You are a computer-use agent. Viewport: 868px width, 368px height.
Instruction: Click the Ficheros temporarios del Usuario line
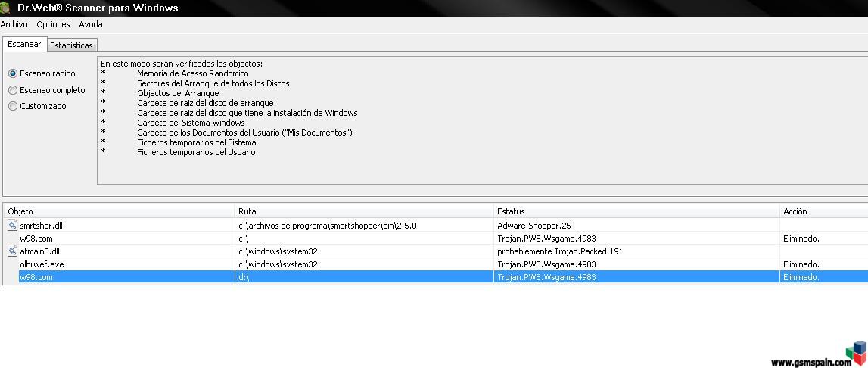(196, 152)
